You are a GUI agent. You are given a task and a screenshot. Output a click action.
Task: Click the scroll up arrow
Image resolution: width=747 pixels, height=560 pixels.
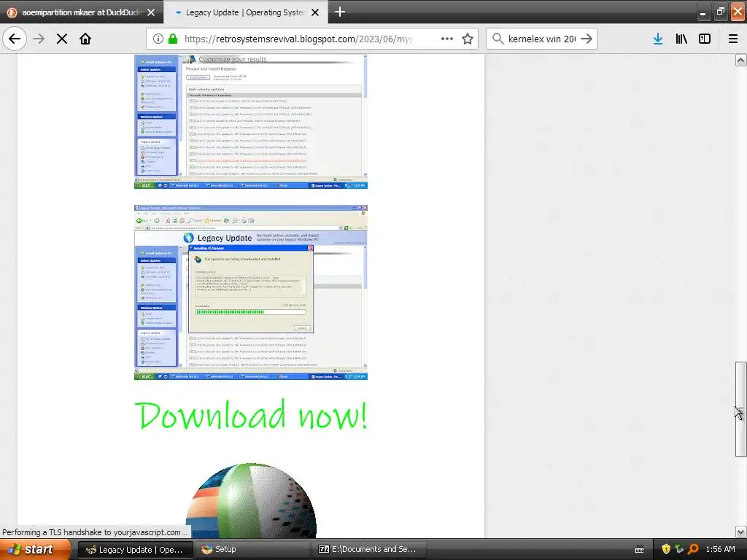(x=741, y=60)
